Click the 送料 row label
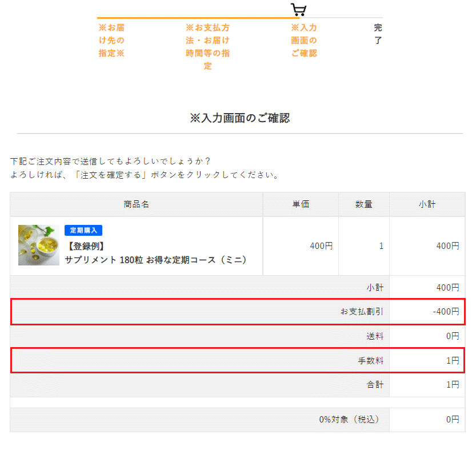The image size is (476, 451). coord(375,336)
